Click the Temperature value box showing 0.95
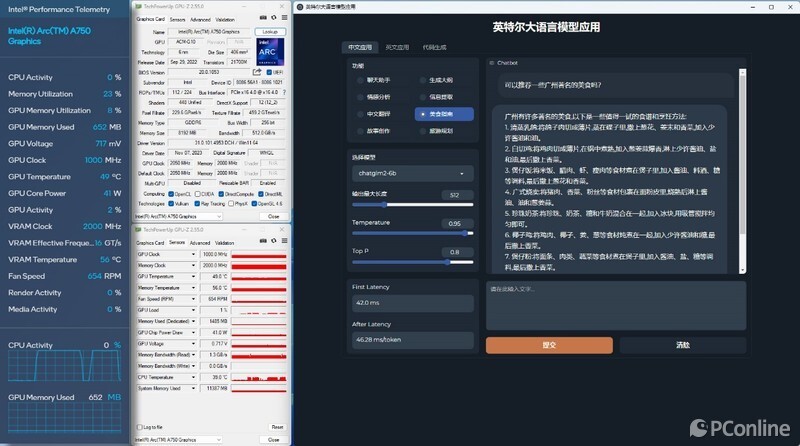The height and width of the screenshot is (446, 800). 455,224
